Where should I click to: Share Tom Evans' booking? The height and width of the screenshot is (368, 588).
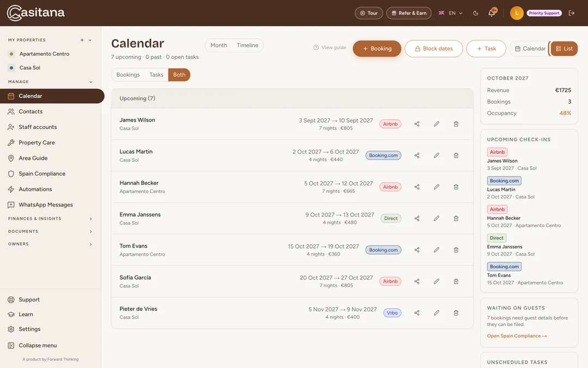pyautogui.click(x=416, y=250)
